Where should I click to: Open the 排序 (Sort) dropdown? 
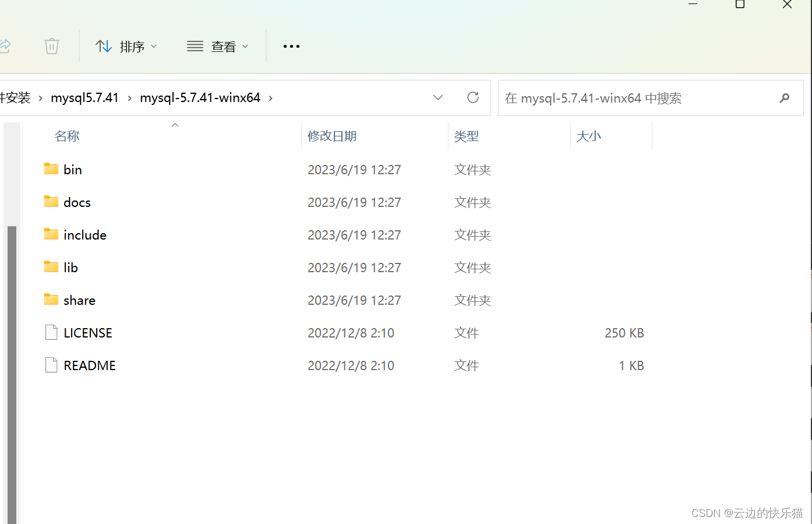(126, 46)
